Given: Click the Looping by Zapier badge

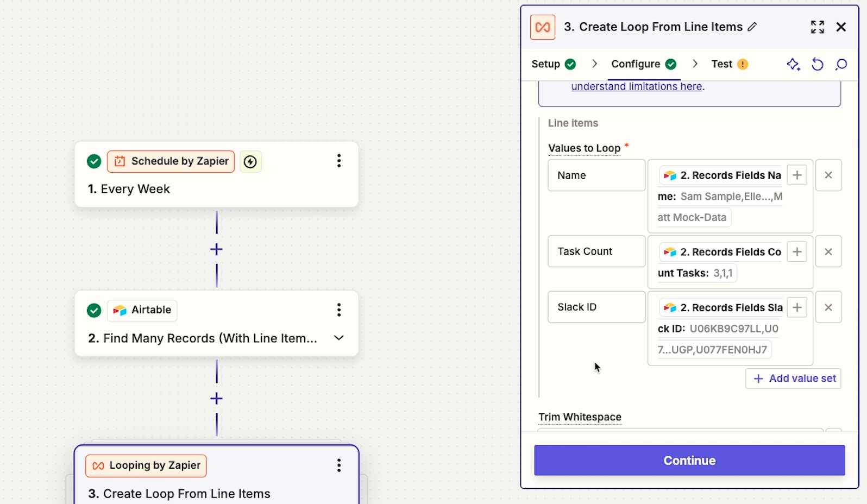Looking at the screenshot, I should pyautogui.click(x=146, y=465).
